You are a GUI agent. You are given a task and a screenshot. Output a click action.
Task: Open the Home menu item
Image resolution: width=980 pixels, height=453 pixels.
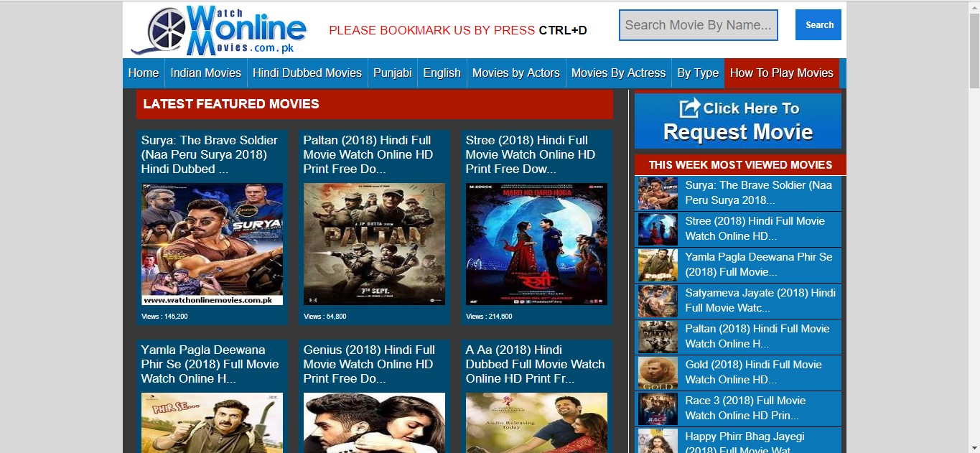(144, 73)
